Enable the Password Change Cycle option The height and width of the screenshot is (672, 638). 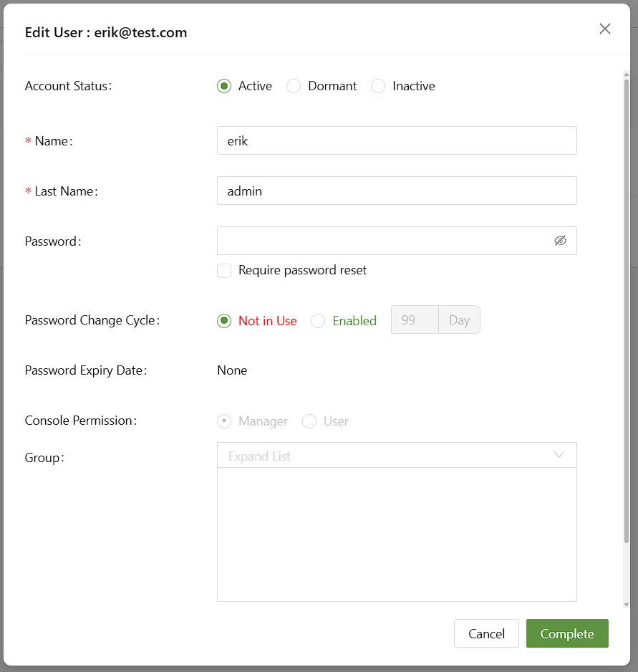318,321
